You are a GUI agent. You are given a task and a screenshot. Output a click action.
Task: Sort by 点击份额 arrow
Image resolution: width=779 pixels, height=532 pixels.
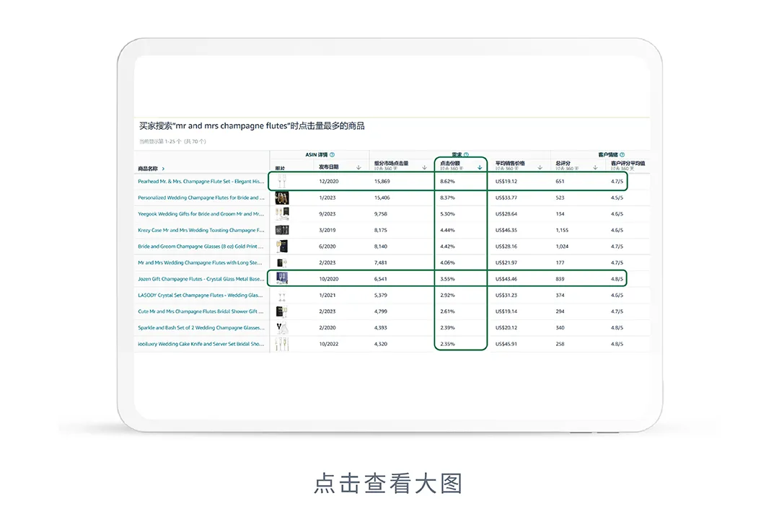[x=480, y=167]
